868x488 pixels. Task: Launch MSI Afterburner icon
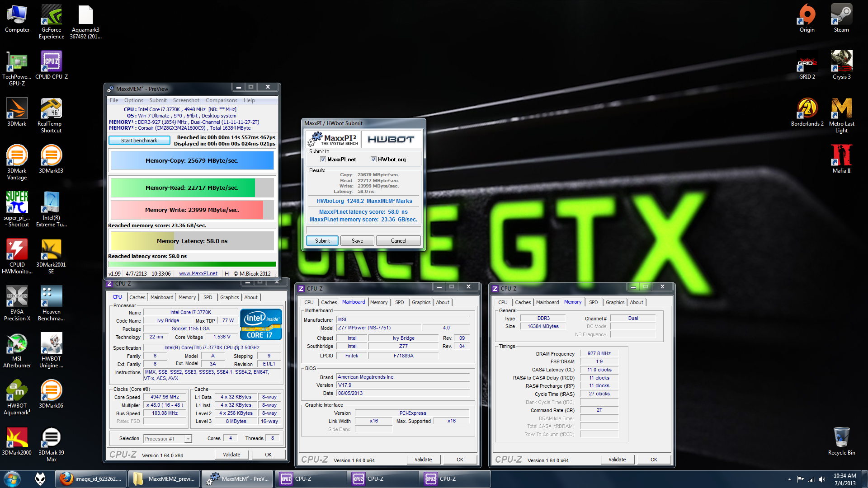tap(17, 350)
